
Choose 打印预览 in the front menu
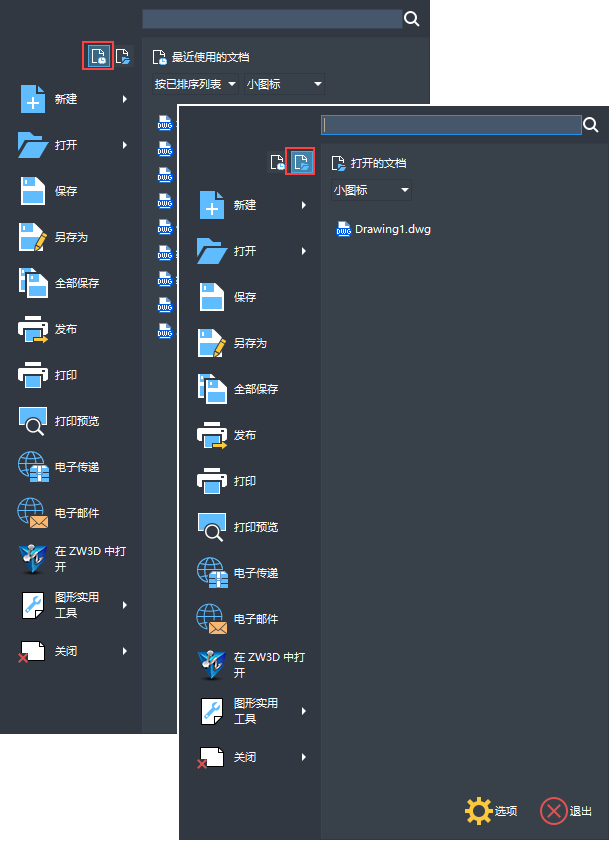(x=255, y=527)
